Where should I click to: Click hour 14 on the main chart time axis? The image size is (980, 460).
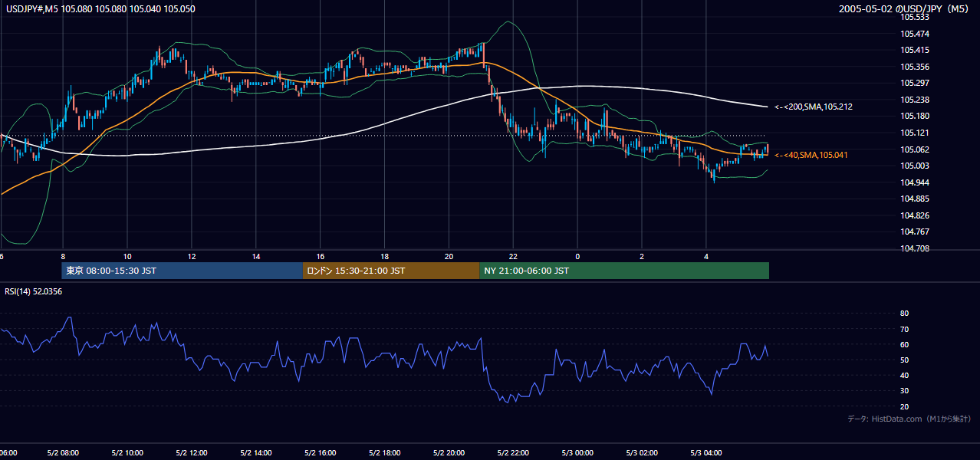[x=256, y=257]
